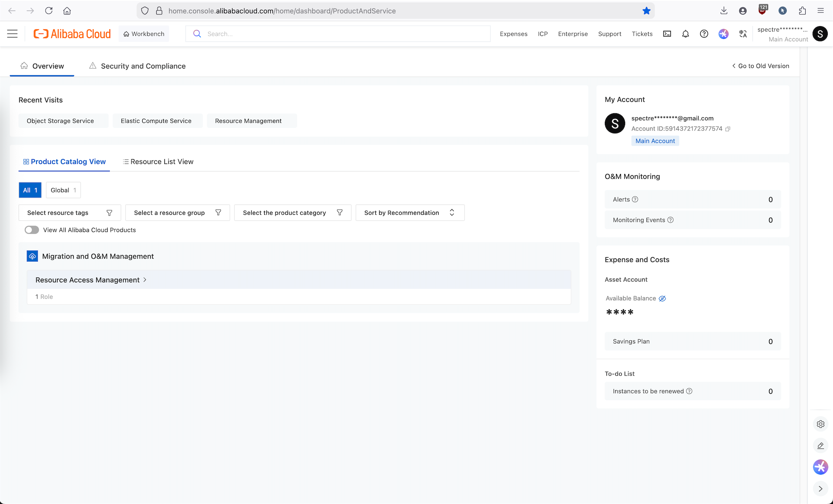833x504 pixels.
Task: Open Sort by Recommendation dropdown
Action: point(410,213)
